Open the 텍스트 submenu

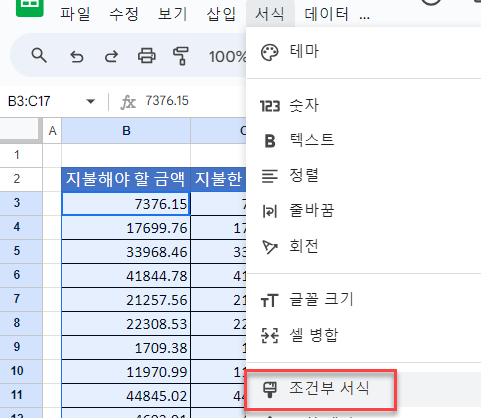[364, 140]
